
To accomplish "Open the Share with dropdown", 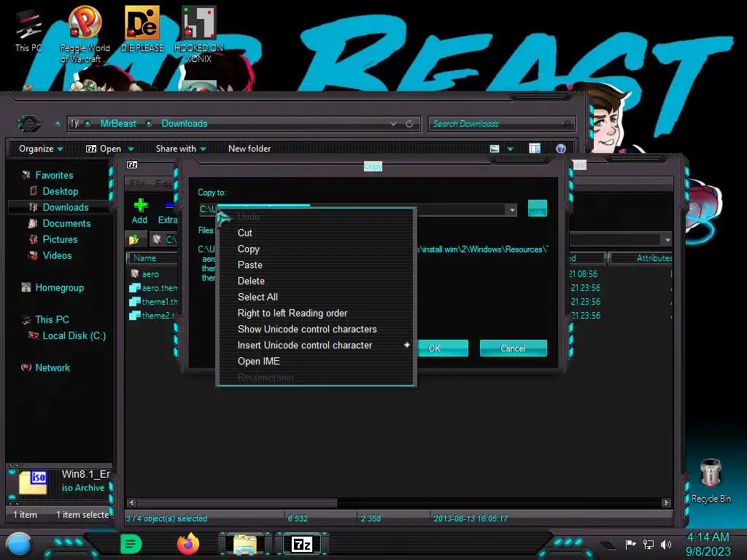I will click(181, 149).
